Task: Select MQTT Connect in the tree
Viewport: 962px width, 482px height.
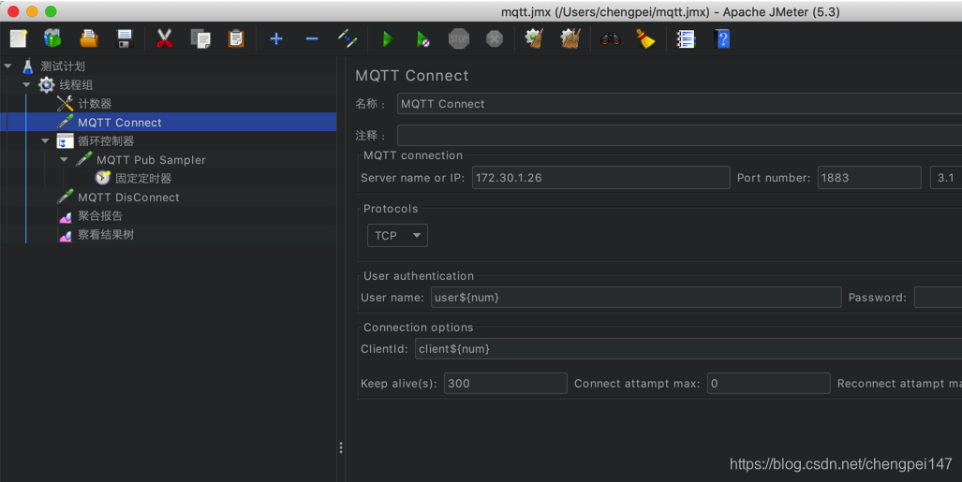Action: point(120,122)
